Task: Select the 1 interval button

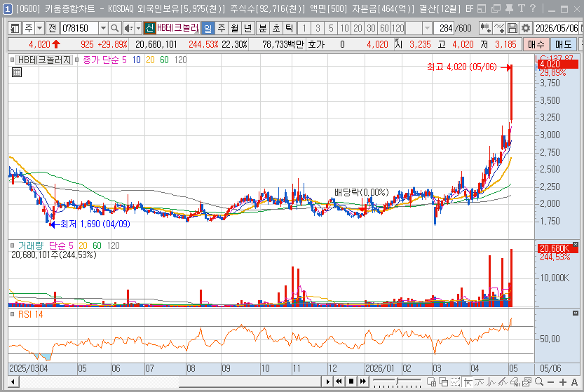Action: [x=304, y=28]
